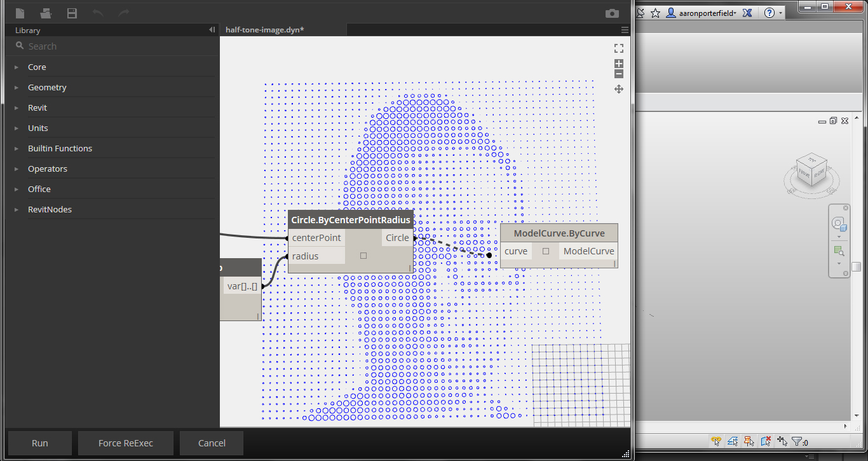Click the curve input port on ModelCurve.ByCurve
The width and height of the screenshot is (868, 461).
[516, 251]
